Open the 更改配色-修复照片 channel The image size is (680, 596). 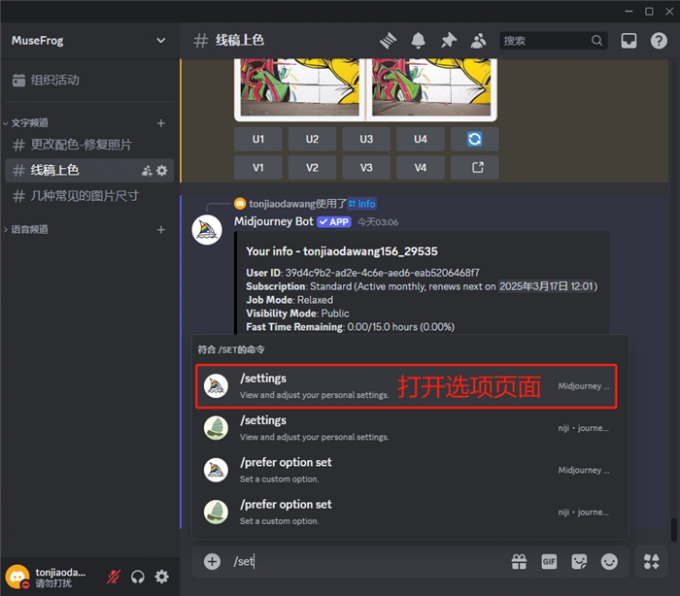tap(90, 144)
